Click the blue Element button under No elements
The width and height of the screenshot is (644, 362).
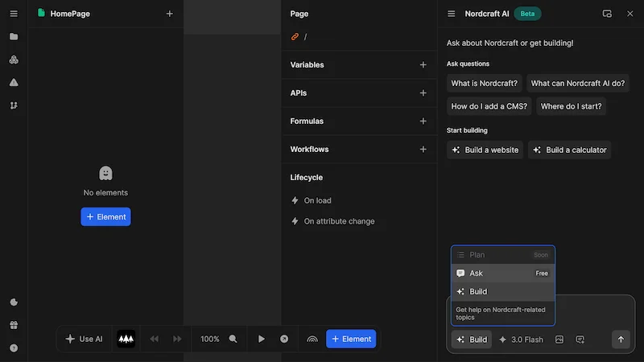point(105,216)
